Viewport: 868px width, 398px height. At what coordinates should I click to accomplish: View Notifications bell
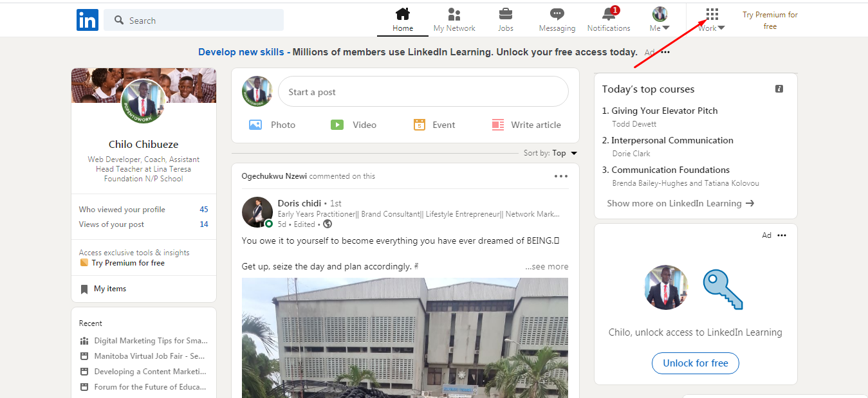609,20
